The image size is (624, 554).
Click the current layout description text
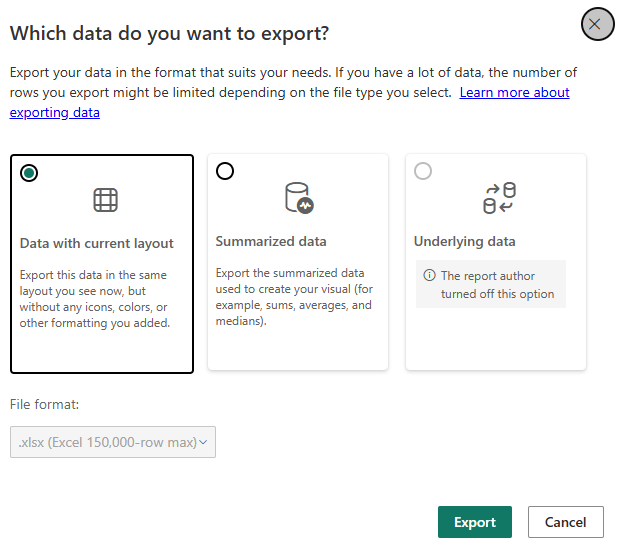[x=95, y=299]
